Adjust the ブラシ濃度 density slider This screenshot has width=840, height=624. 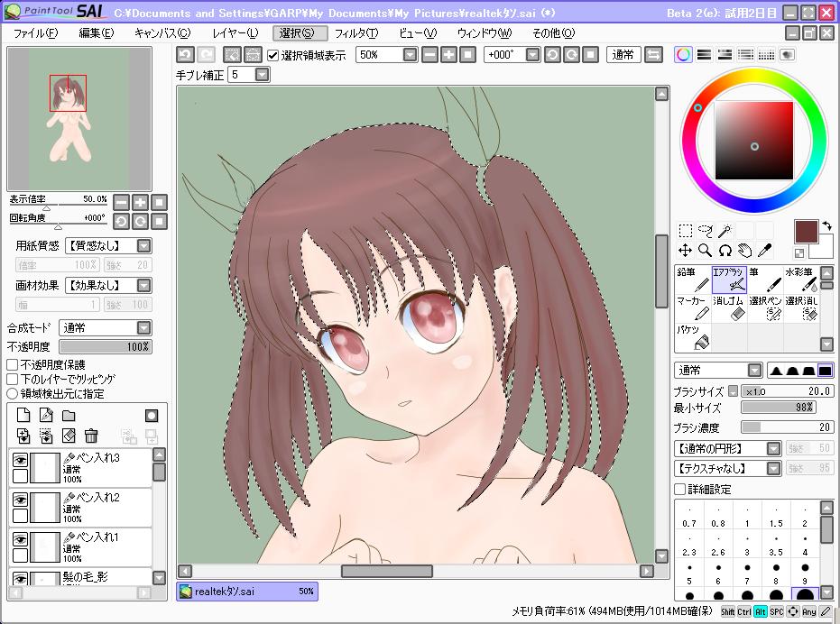(787, 427)
